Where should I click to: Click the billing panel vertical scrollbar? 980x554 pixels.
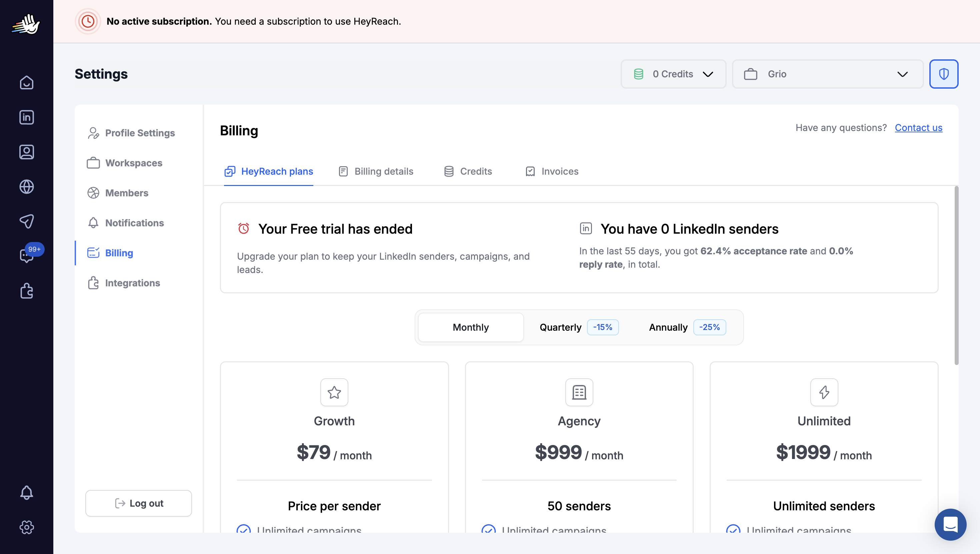956,275
